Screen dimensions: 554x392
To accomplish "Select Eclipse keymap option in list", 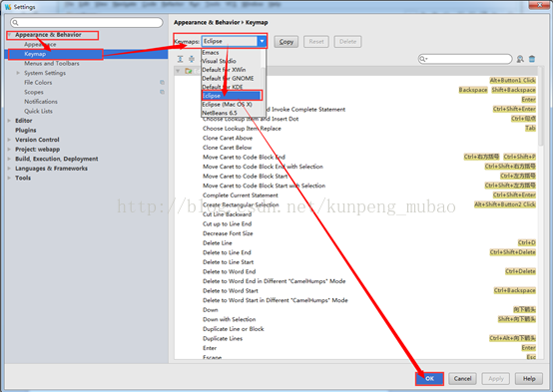I will click(x=232, y=96).
